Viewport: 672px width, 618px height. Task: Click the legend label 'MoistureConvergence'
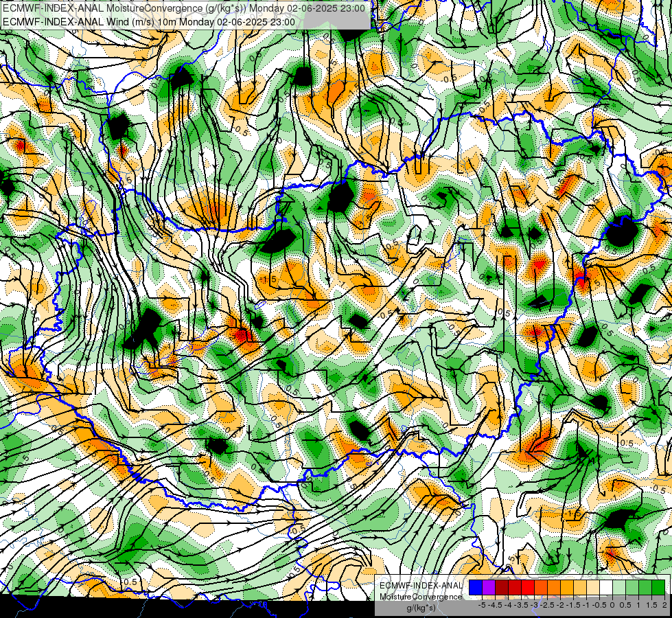421,597
